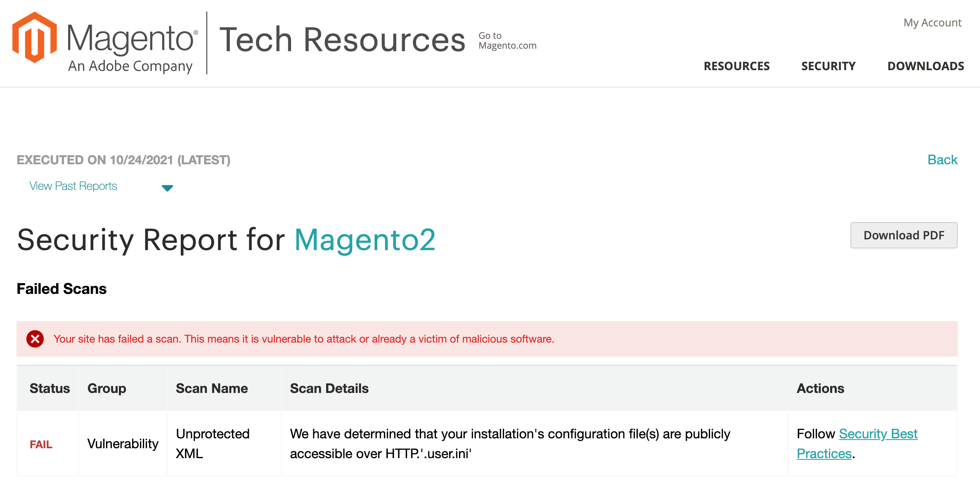This screenshot has width=980, height=492.
Task: Click the Group column header
Action: 107,388
